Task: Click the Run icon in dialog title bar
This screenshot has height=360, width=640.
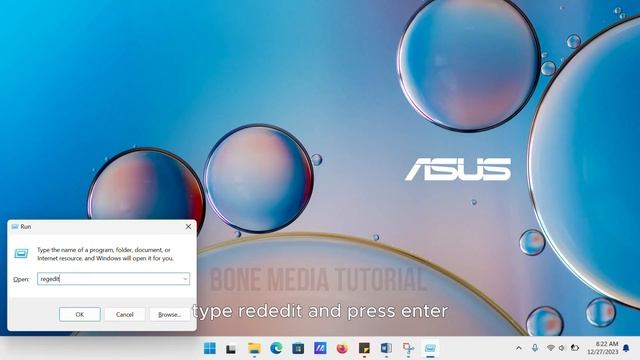Action: [x=15, y=227]
